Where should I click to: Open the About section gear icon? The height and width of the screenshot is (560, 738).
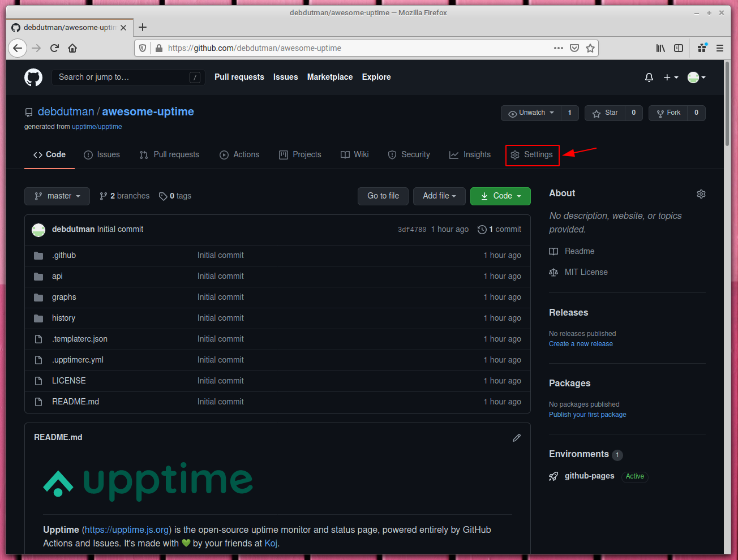point(701,193)
